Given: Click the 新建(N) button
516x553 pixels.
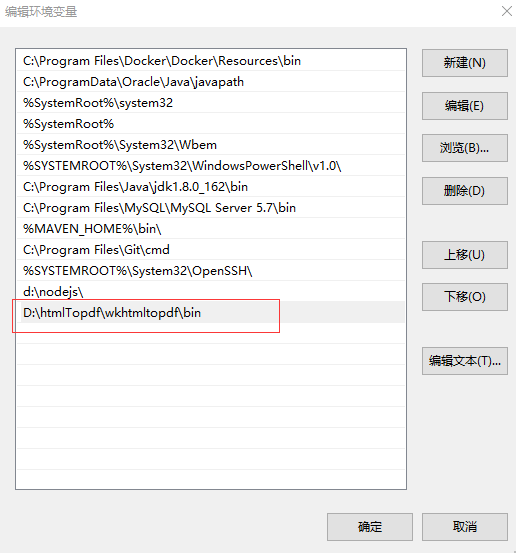Looking at the screenshot, I should click(465, 63).
